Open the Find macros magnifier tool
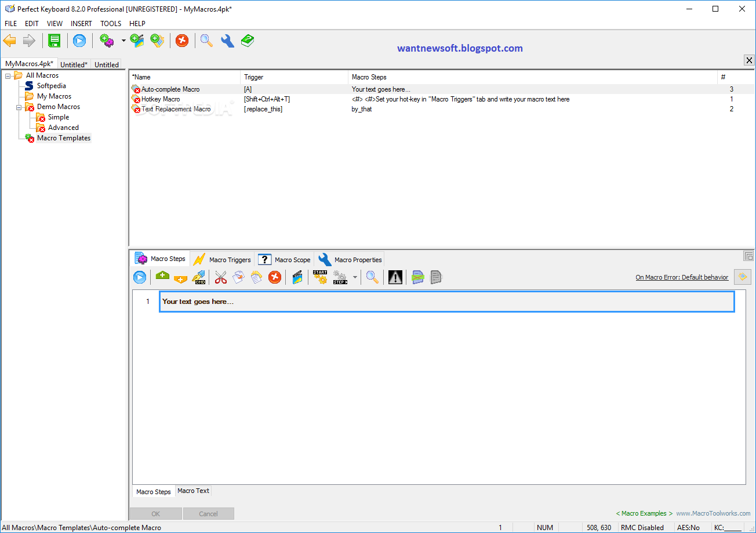Screen dimensions: 756x533 click(206, 41)
